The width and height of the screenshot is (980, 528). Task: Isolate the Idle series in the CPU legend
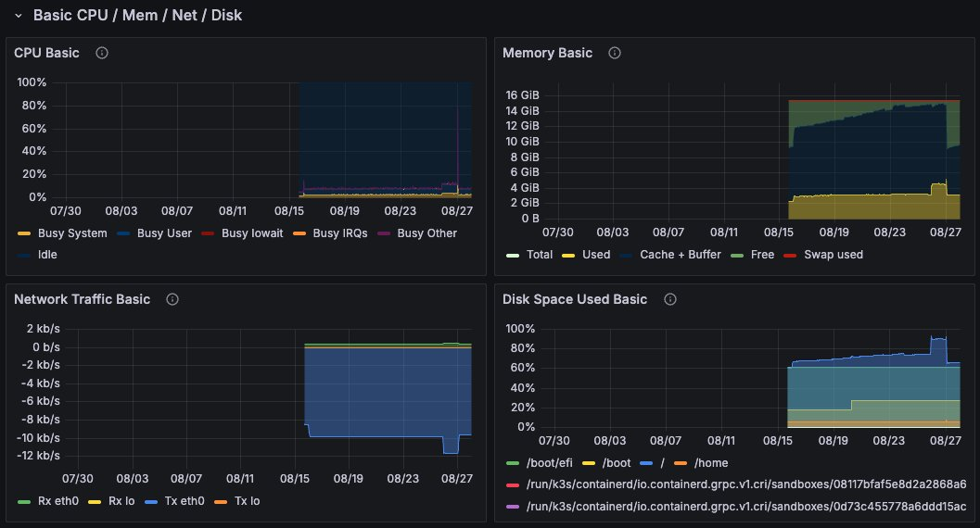49,254
